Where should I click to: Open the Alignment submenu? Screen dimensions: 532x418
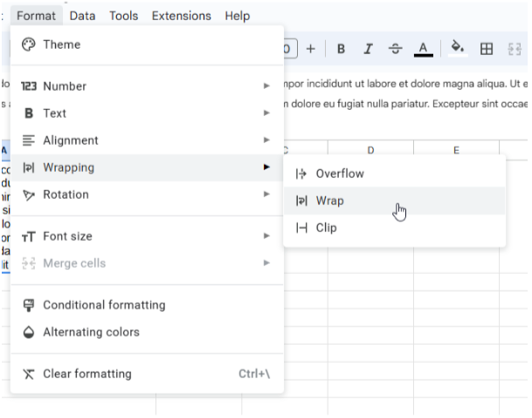(148, 140)
